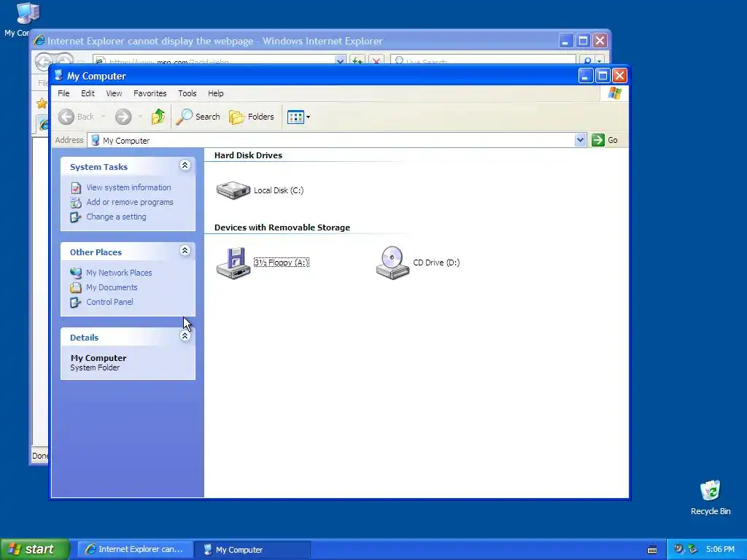Click View system information link
The height and width of the screenshot is (560, 747).
(x=128, y=187)
